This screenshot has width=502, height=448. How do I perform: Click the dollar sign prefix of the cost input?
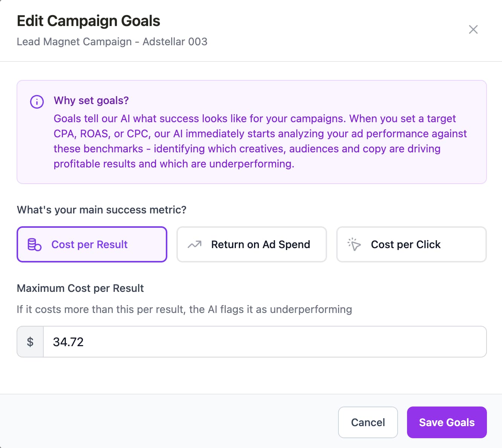pos(30,342)
